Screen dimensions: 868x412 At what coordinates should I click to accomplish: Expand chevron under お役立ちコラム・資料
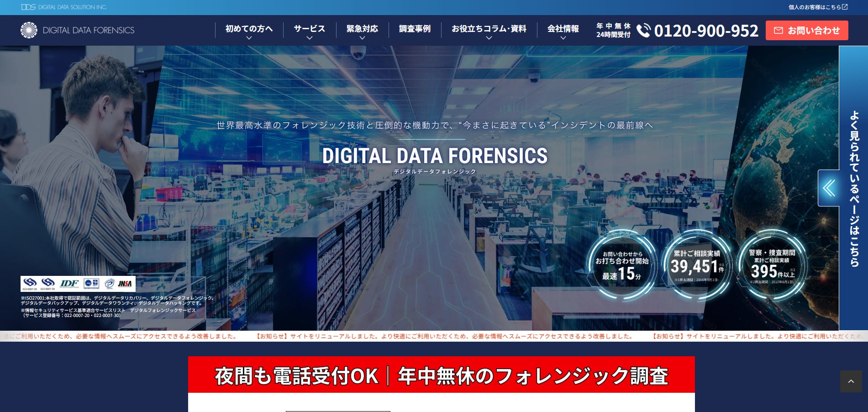pos(489,38)
